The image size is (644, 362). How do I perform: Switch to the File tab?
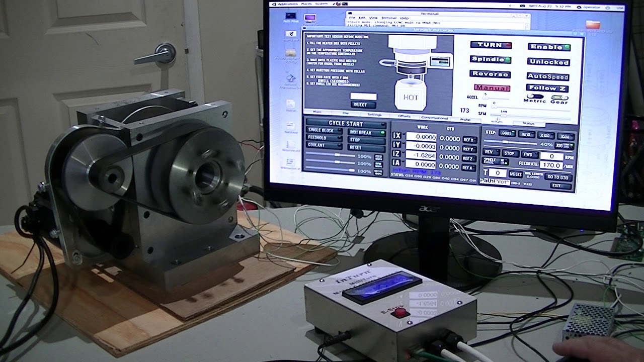coord(346,113)
